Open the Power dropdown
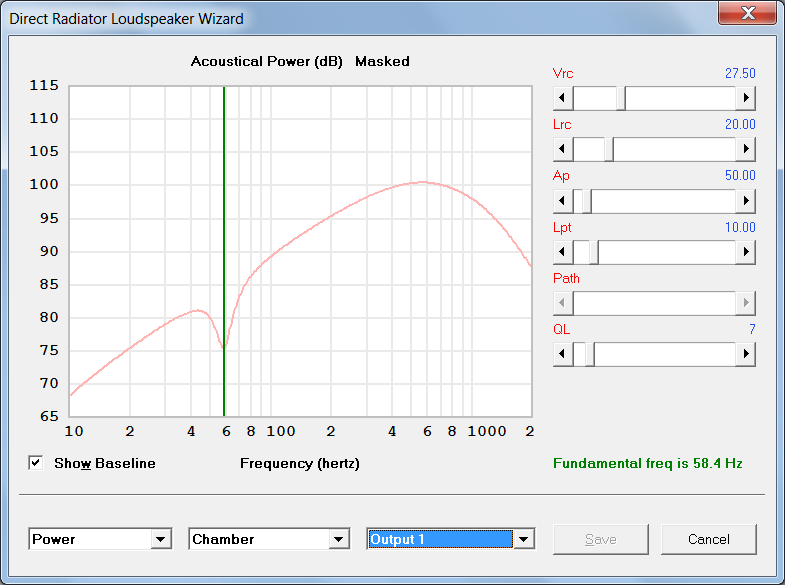 pos(160,539)
